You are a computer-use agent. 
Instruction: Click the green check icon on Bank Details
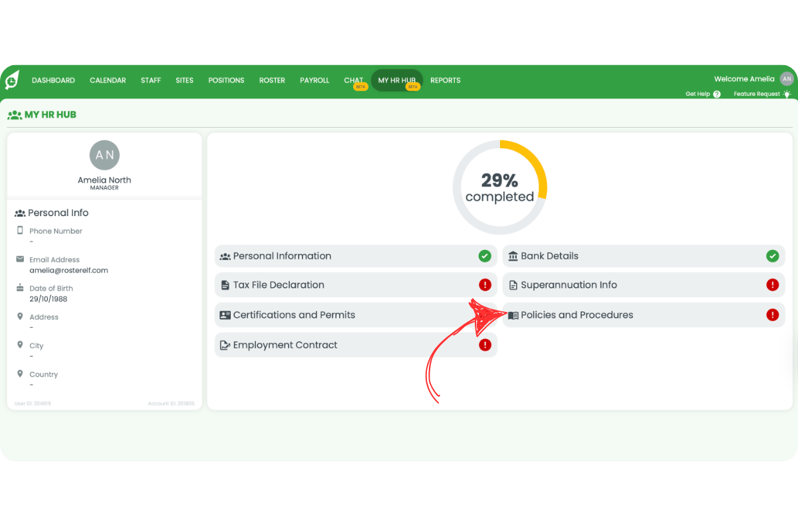coord(772,256)
